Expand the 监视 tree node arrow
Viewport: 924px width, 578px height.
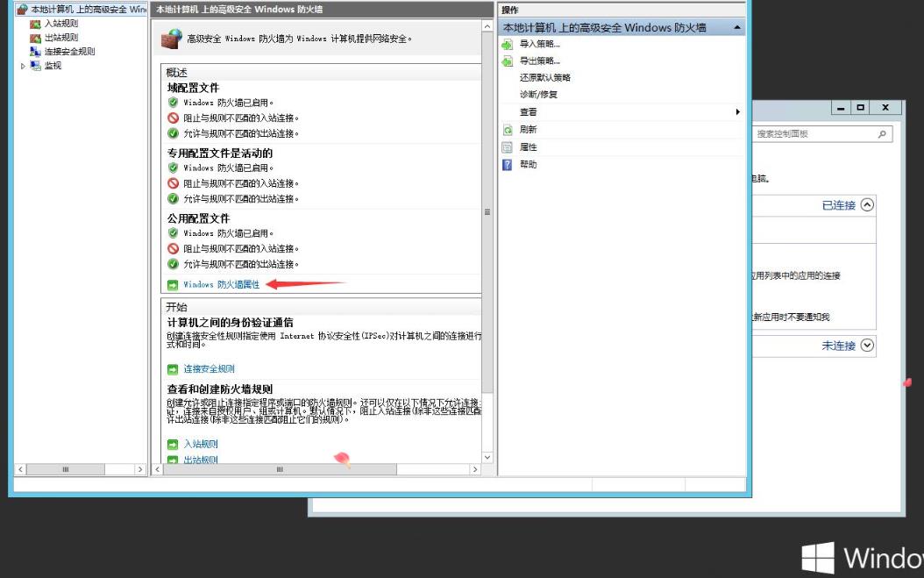pos(23,66)
